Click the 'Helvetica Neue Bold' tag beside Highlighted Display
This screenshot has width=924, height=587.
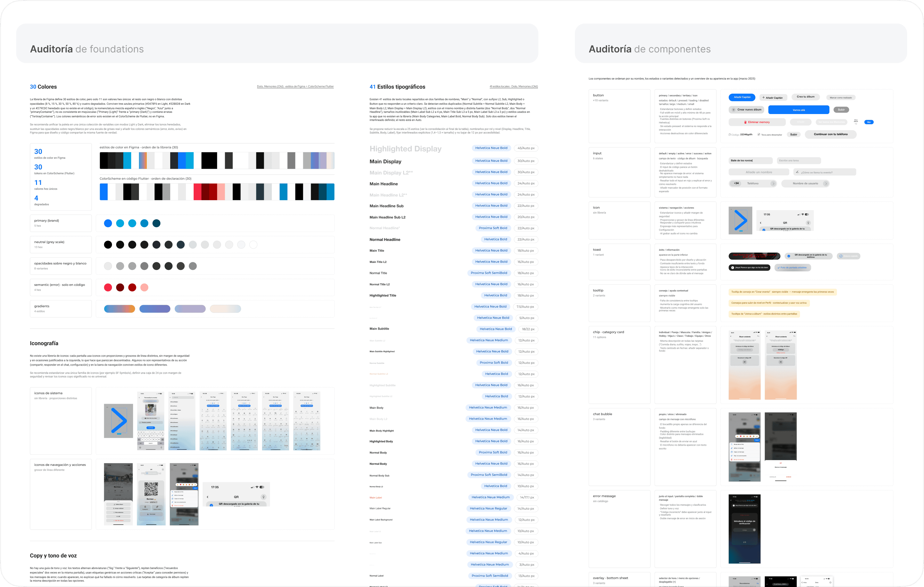pyautogui.click(x=491, y=148)
